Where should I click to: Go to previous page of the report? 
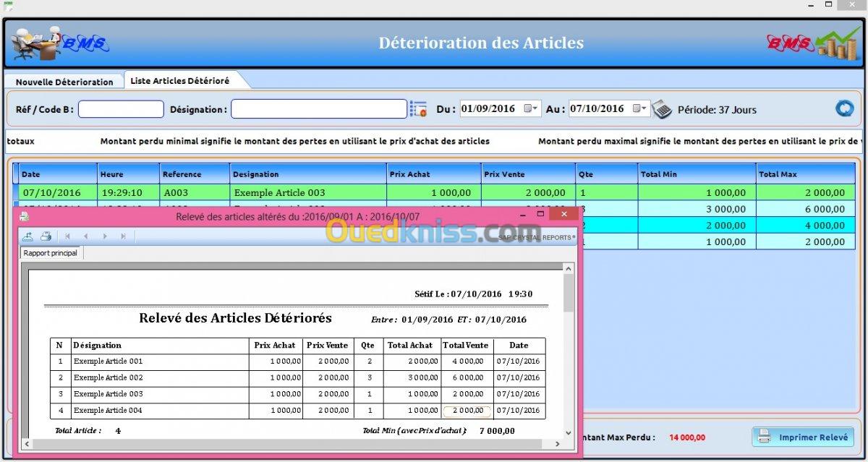pyautogui.click(x=86, y=236)
